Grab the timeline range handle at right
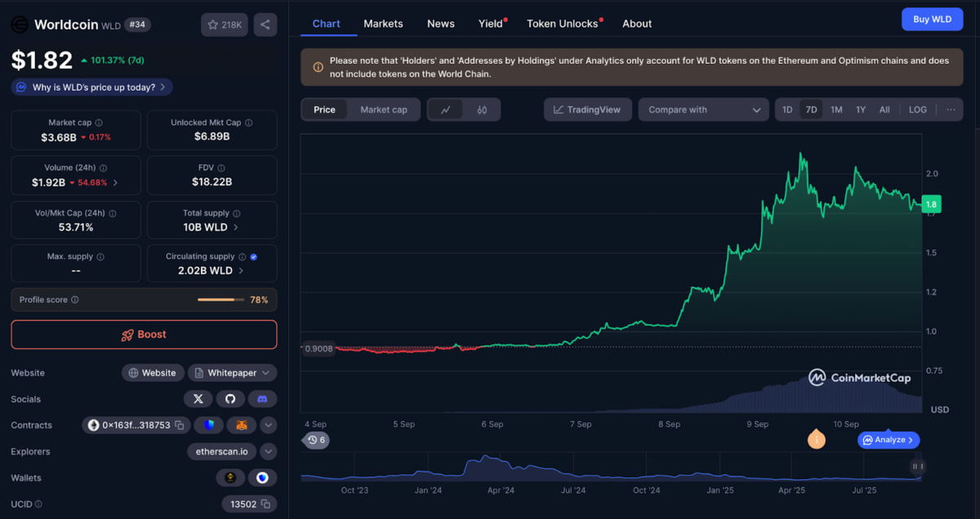The width and height of the screenshot is (980, 519). [917, 466]
